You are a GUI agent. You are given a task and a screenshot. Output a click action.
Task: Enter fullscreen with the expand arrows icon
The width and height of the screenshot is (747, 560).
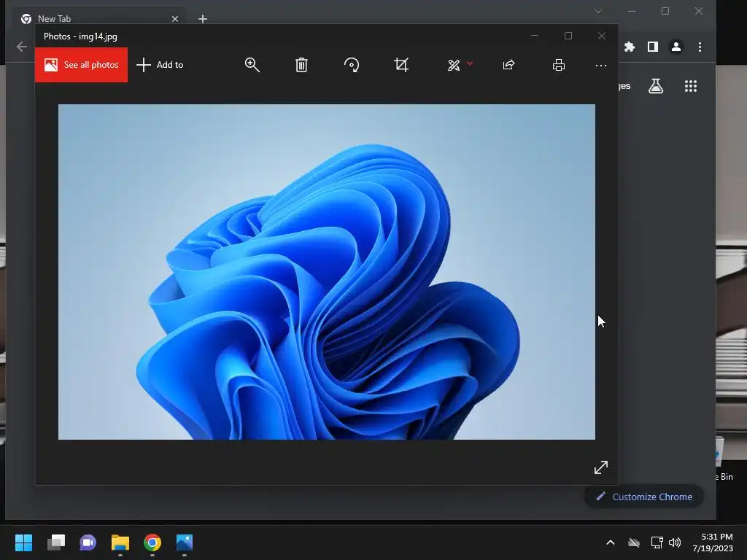point(601,467)
